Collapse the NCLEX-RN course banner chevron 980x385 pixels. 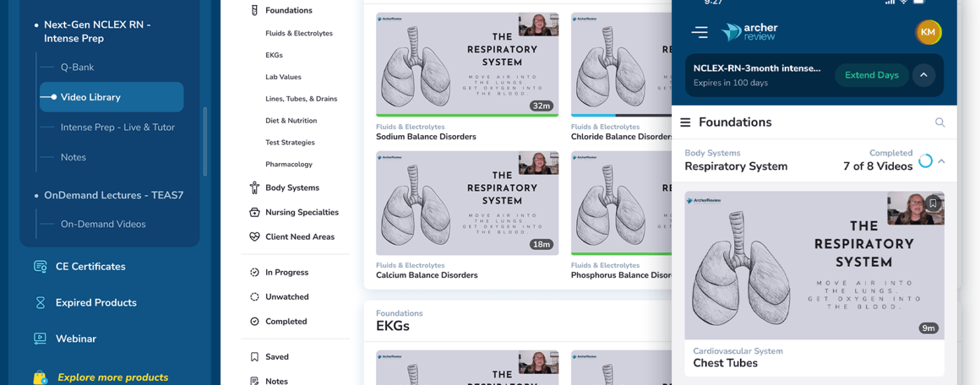coord(923,75)
